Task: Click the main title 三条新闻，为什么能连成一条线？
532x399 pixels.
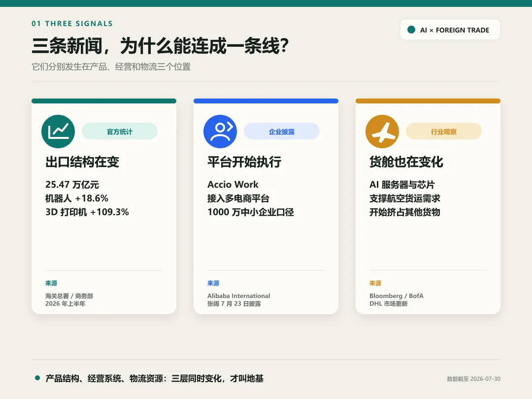Action: [x=160, y=45]
